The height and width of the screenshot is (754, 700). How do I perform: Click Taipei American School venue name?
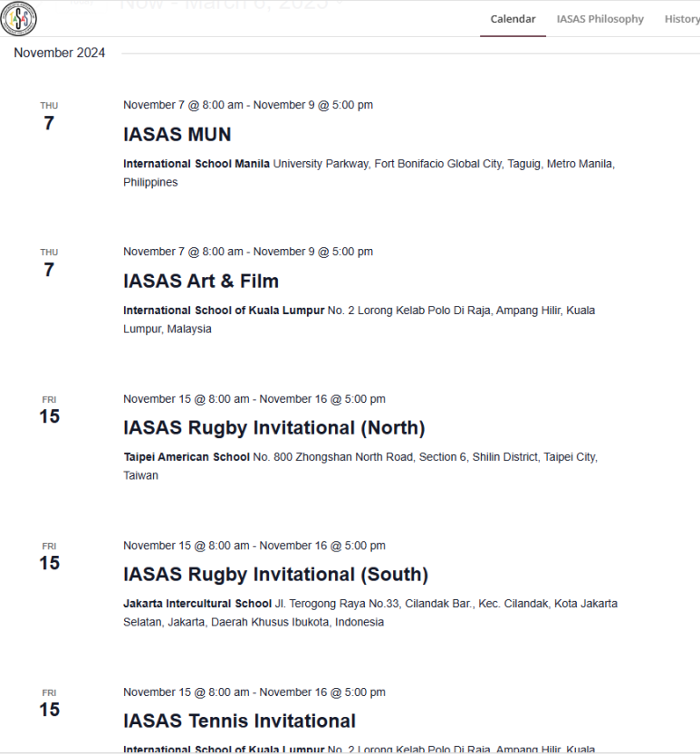click(x=187, y=457)
